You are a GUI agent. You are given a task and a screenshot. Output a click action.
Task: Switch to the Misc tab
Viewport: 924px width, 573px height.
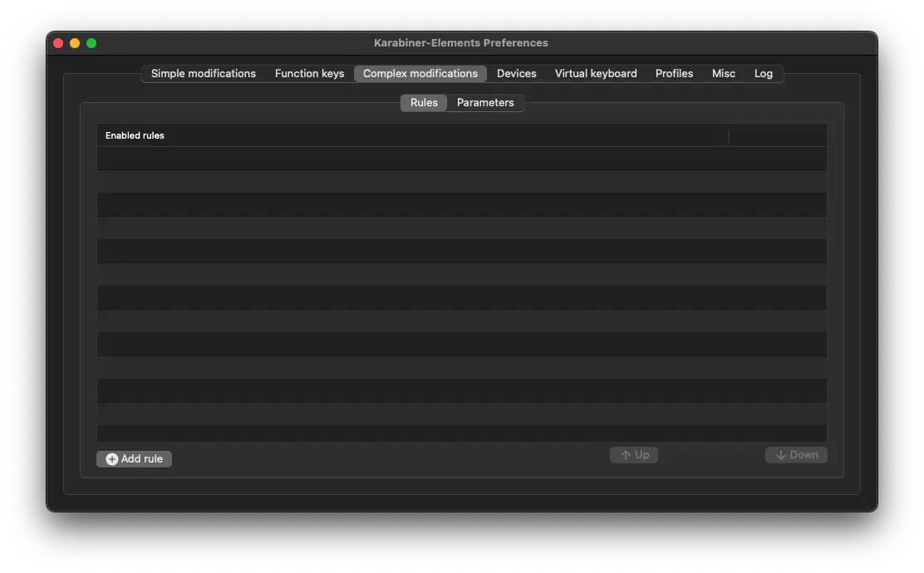coord(723,74)
